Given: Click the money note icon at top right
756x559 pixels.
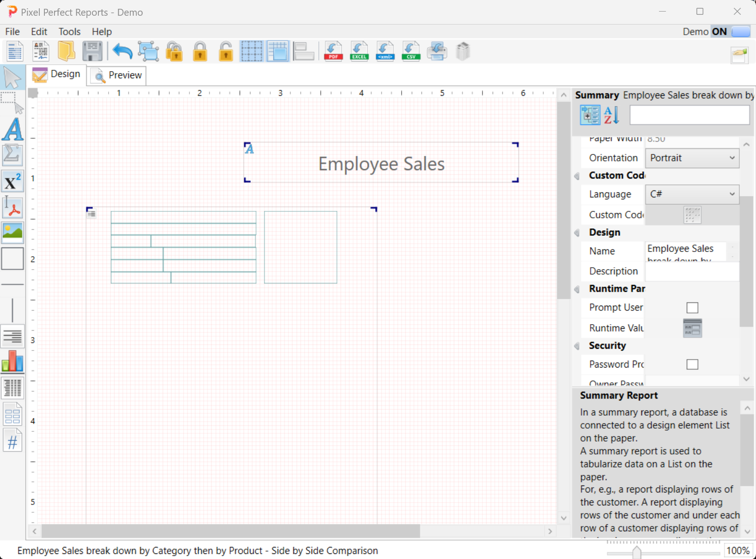Looking at the screenshot, I should pos(739,55).
